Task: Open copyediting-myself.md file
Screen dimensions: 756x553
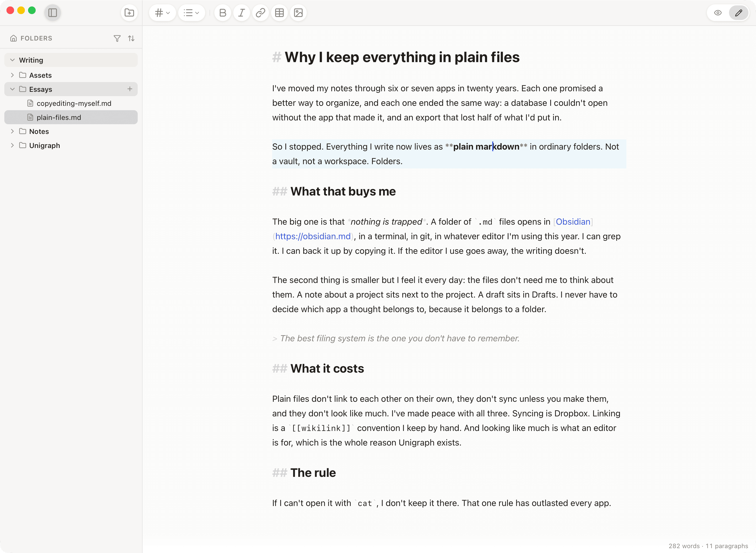Action: 71,103
